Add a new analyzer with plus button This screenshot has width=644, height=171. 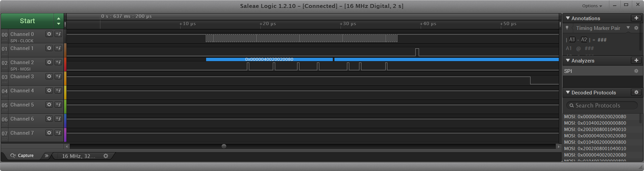point(636,60)
